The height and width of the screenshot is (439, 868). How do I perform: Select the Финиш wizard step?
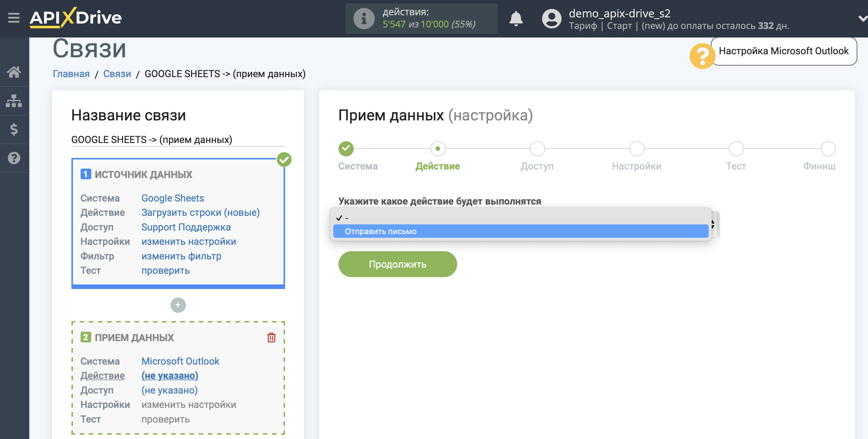pos(828,149)
